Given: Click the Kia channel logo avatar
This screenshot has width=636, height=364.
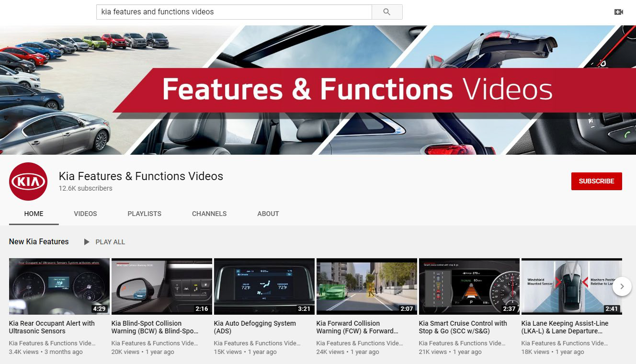Looking at the screenshot, I should (x=28, y=182).
